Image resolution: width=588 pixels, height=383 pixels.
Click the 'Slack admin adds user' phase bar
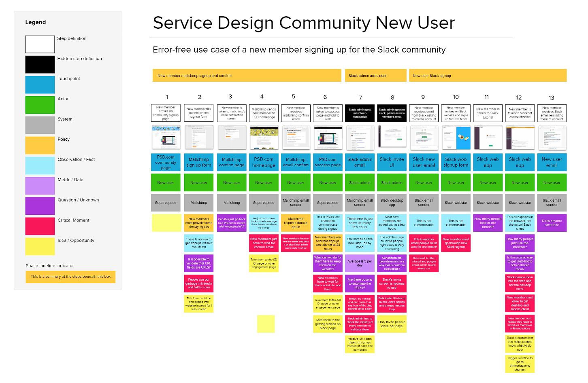tap(376, 76)
